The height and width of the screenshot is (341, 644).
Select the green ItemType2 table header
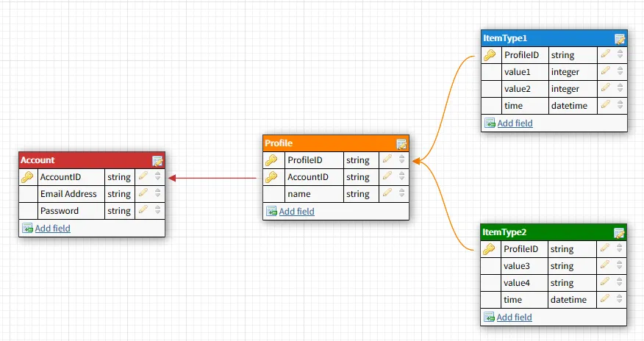click(554, 232)
